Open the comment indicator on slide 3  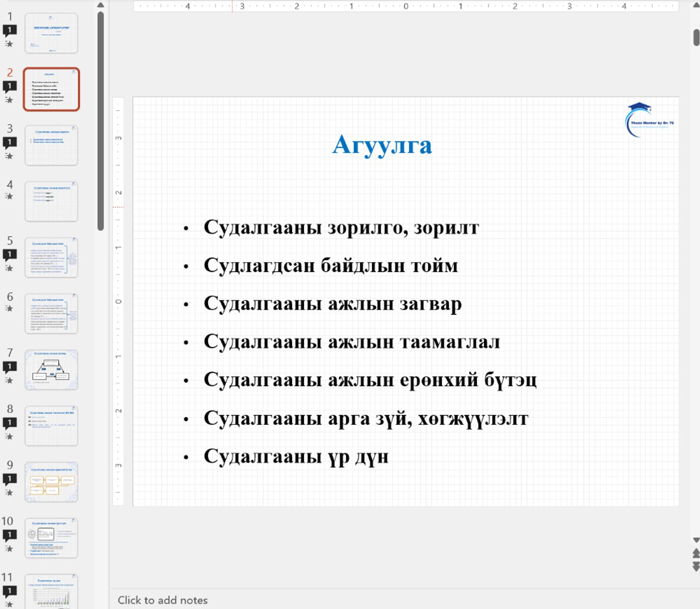pos(10,143)
